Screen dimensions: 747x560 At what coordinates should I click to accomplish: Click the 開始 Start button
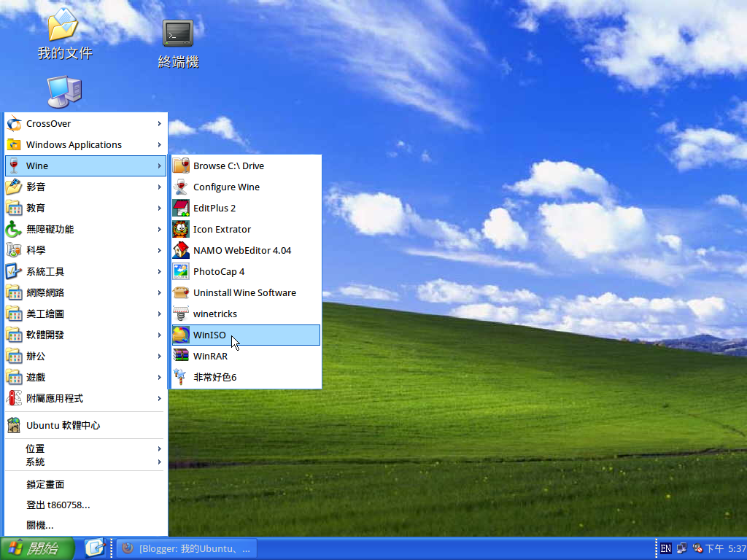[37, 548]
